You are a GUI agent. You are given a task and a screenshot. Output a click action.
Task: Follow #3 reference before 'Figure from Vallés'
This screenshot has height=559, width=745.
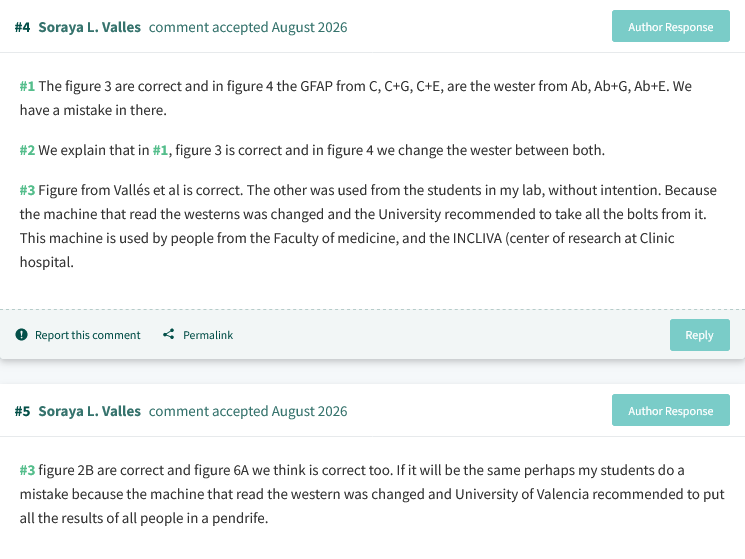27,190
